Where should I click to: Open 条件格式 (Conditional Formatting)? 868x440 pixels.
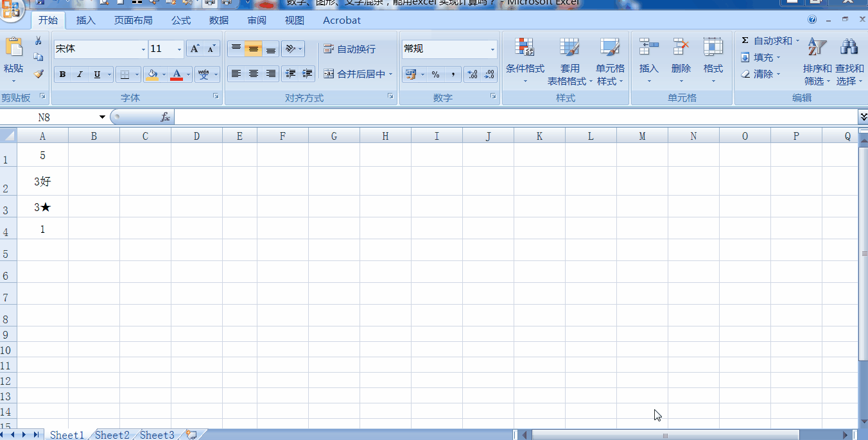[525, 61]
